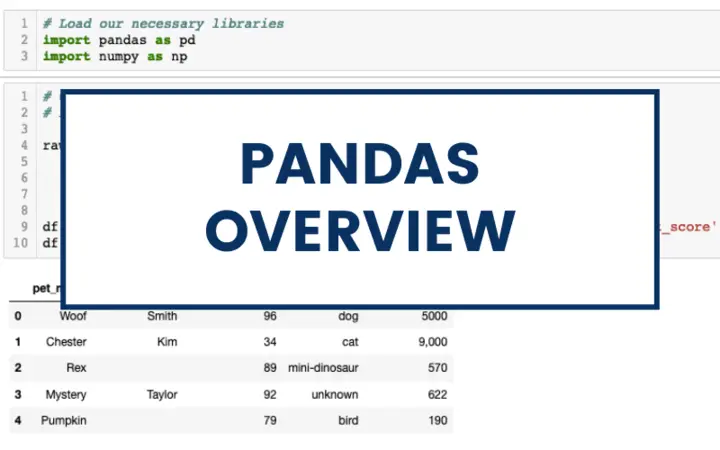
Task: Click the '9,000' value in the Chester row
Action: pos(433,342)
